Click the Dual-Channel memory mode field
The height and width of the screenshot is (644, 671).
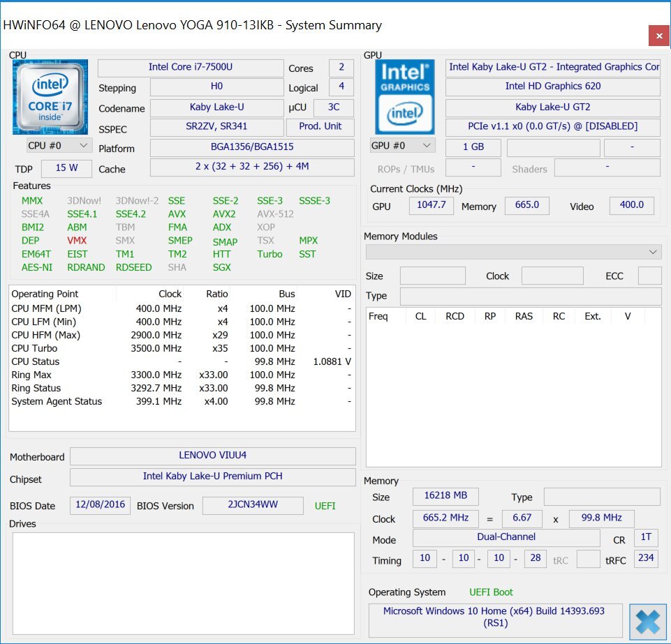pos(506,537)
